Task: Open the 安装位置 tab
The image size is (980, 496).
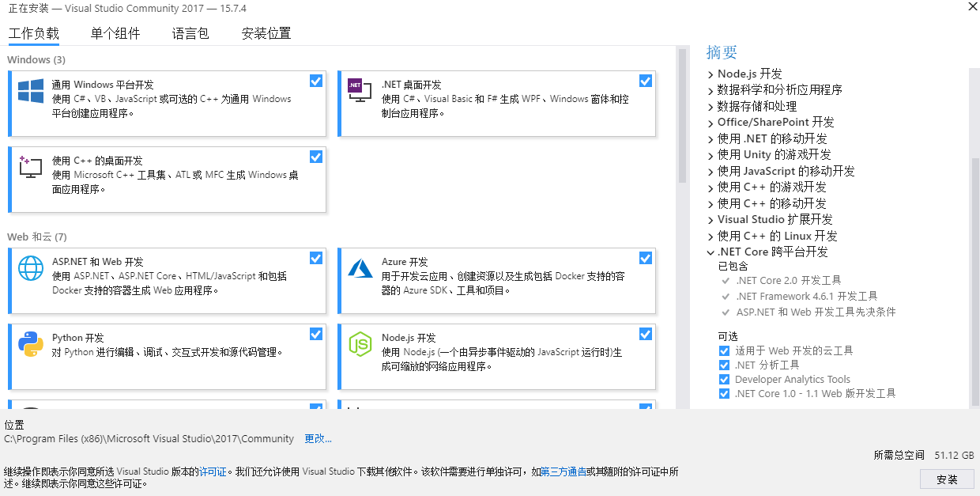Action: click(x=266, y=33)
